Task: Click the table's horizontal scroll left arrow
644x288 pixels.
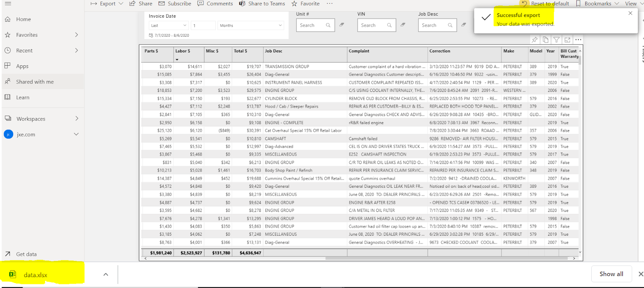Action: (x=145, y=259)
